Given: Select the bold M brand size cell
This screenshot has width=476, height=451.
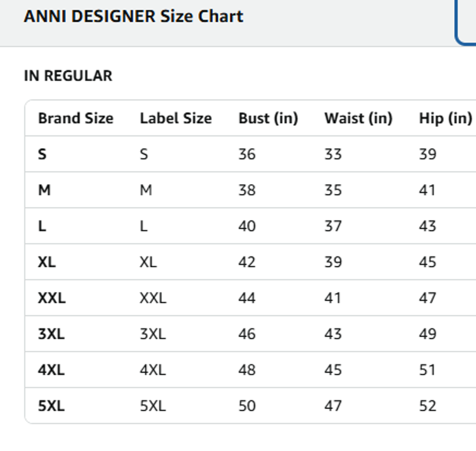Looking at the screenshot, I should click(x=44, y=190).
